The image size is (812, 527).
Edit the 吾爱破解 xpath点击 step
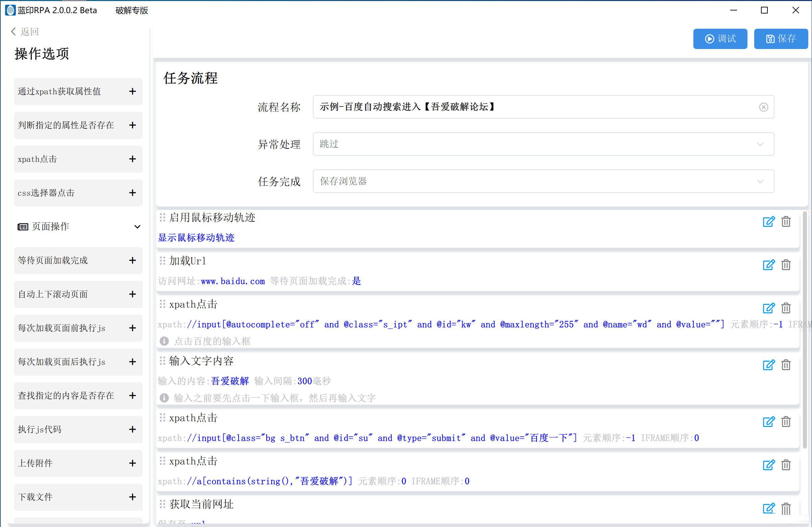[x=768, y=465]
